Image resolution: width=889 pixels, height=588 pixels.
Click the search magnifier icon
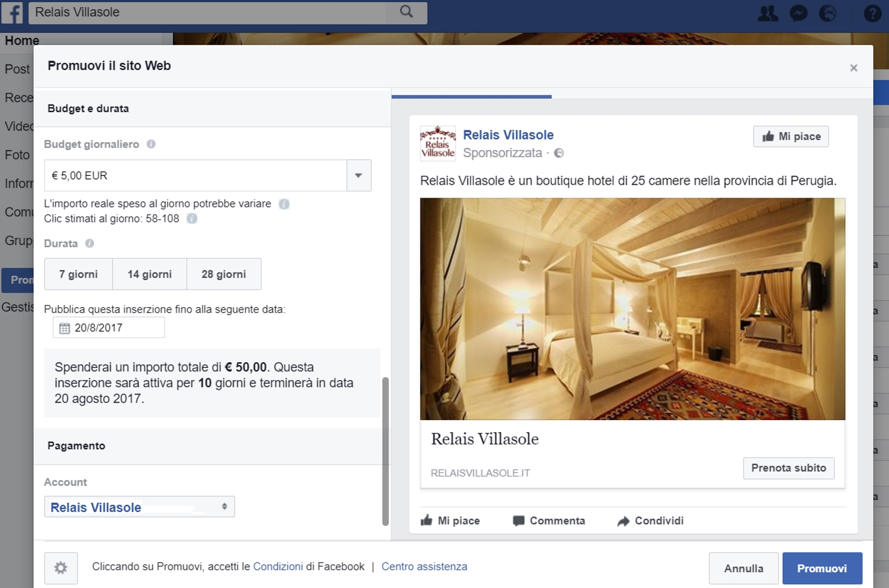(406, 12)
